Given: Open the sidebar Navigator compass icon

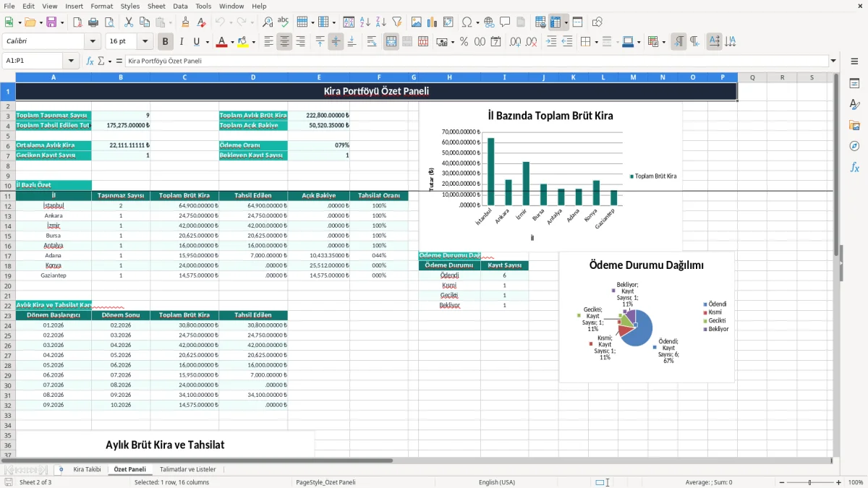Looking at the screenshot, I should (854, 146).
